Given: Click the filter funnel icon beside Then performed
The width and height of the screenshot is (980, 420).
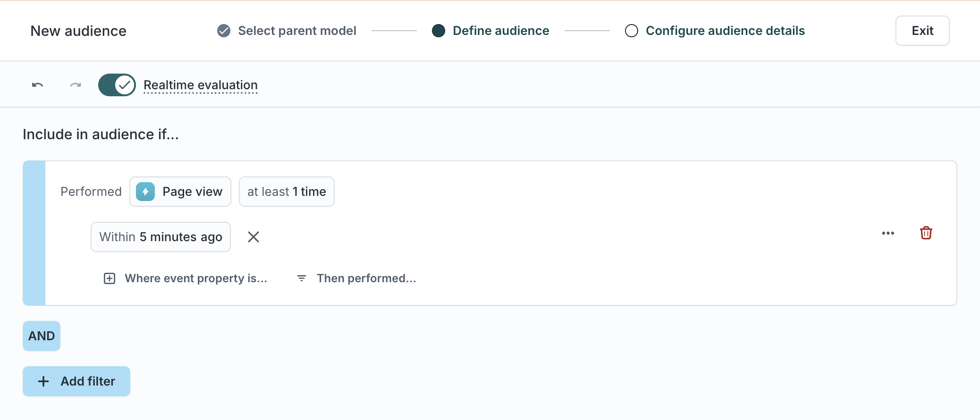Looking at the screenshot, I should 302,278.
